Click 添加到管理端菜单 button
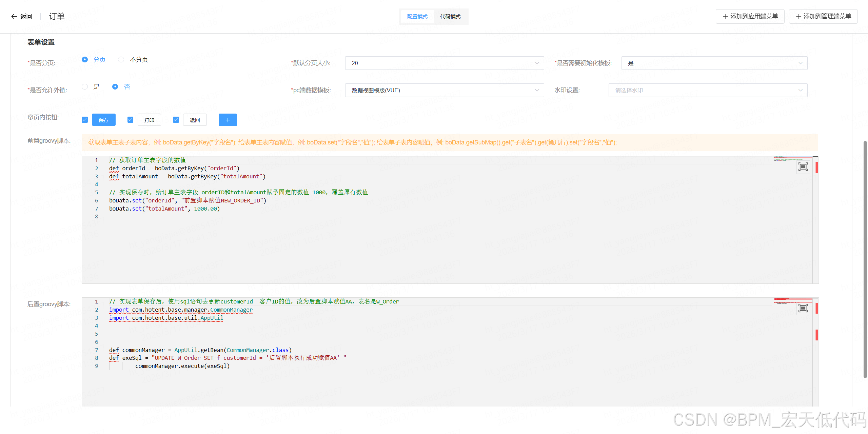 pyautogui.click(x=823, y=16)
